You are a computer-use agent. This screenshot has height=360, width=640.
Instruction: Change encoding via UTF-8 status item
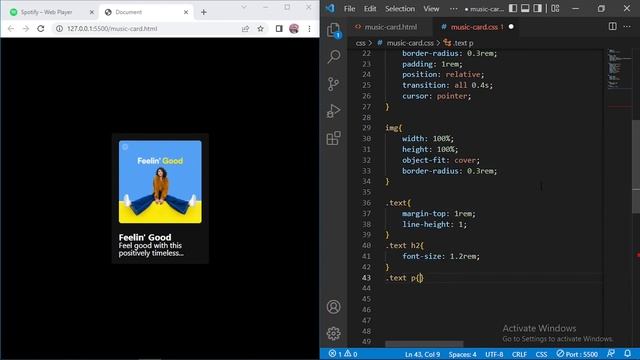pyautogui.click(x=494, y=354)
